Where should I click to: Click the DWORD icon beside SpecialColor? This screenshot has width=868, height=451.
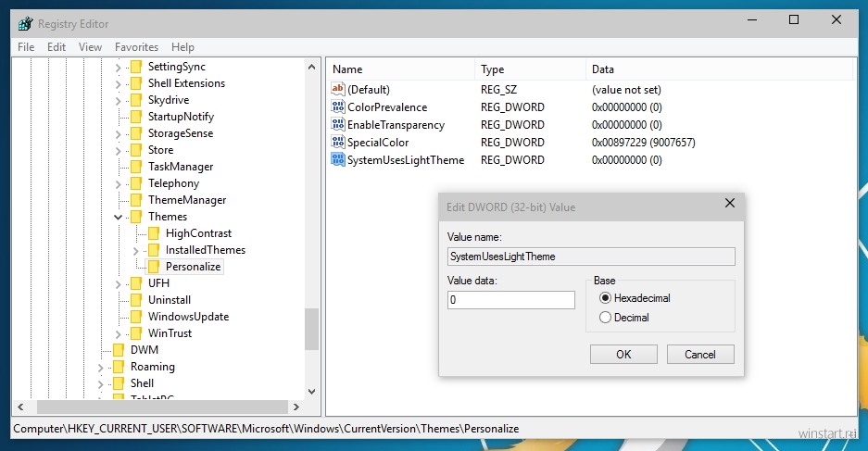tap(337, 143)
